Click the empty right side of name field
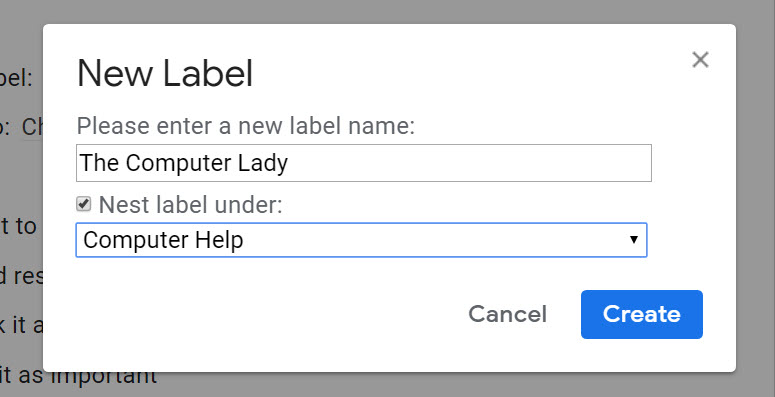775x397 pixels. (x=470, y=163)
